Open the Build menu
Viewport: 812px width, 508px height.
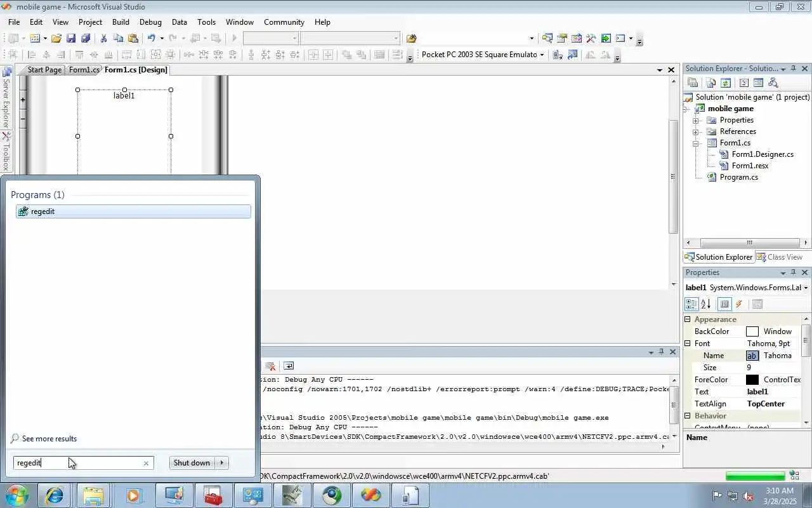click(121, 22)
